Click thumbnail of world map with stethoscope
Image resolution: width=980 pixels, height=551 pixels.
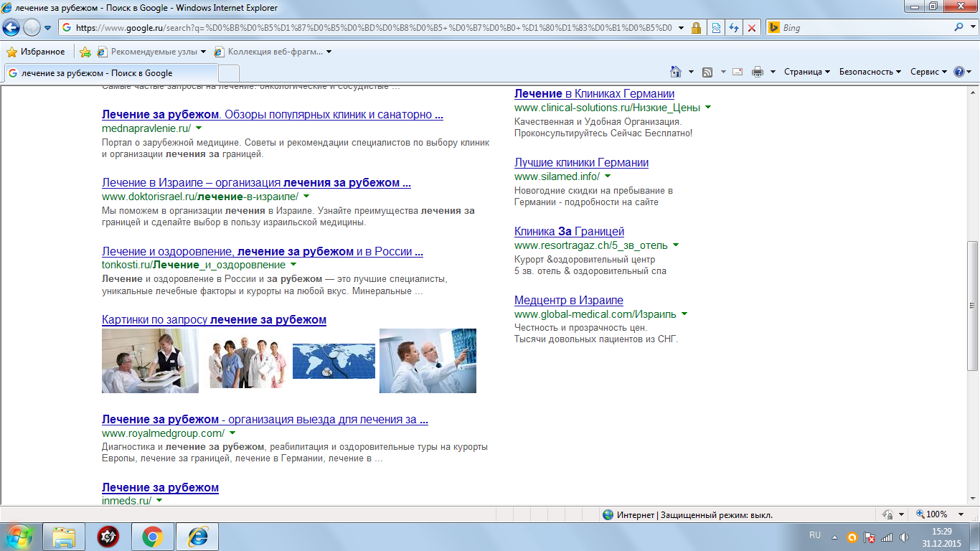pos(334,361)
